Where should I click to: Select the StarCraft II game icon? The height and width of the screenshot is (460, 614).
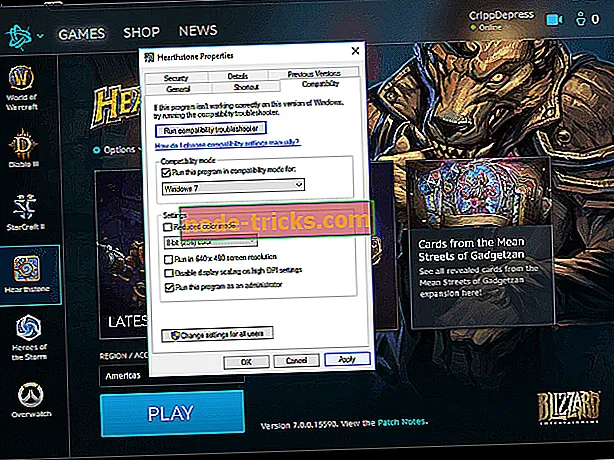25,207
